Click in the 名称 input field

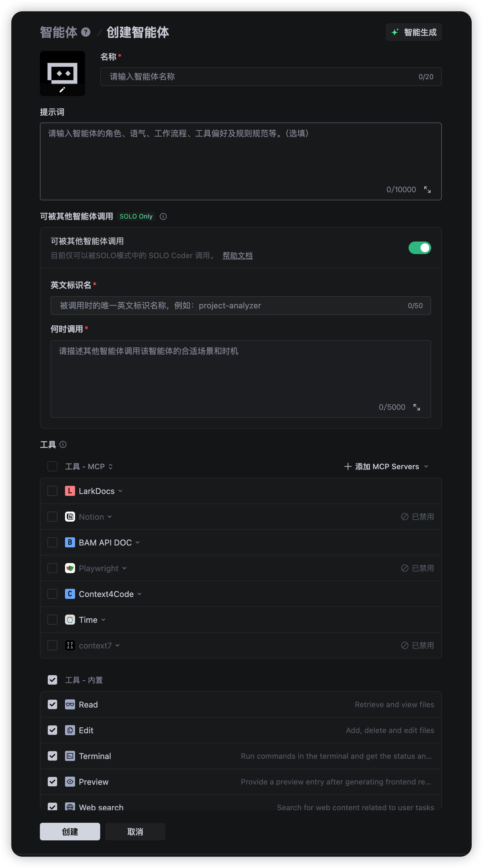[271, 77]
